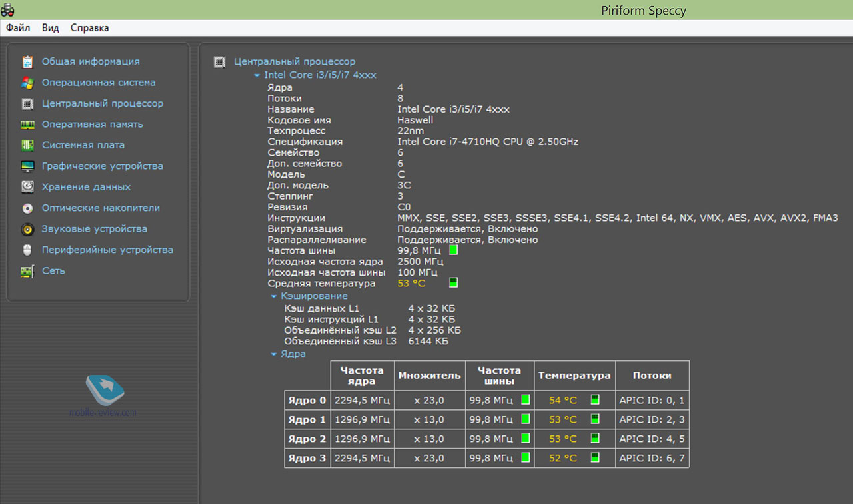Show the Системная плата section
This screenshot has height=504, width=853.
[83, 145]
